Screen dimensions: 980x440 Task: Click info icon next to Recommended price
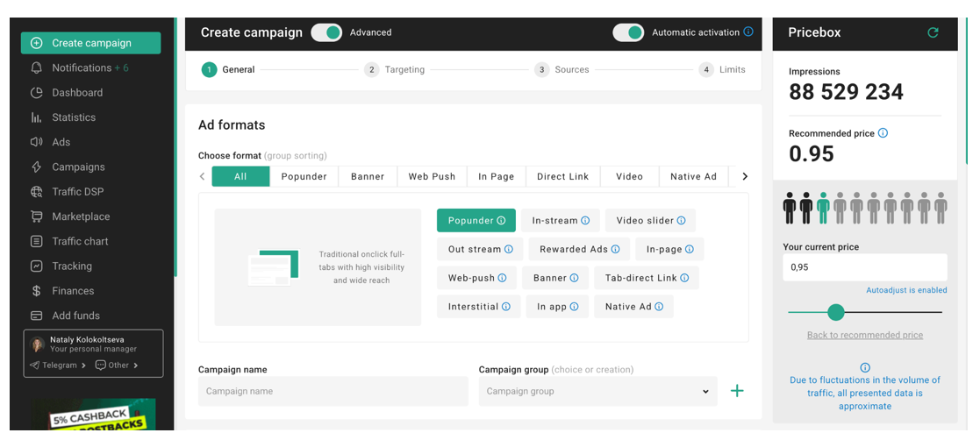coord(883,133)
